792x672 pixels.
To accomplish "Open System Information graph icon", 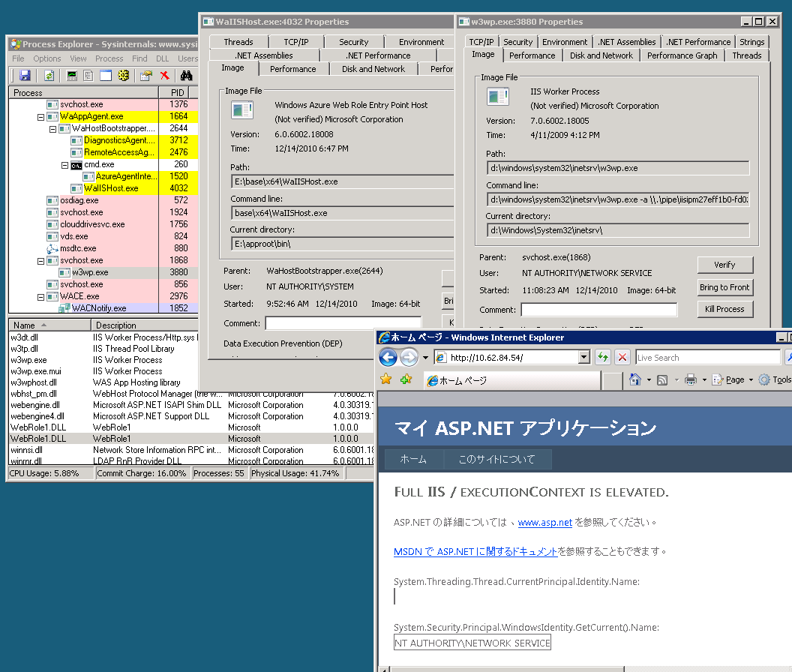I will [72, 76].
